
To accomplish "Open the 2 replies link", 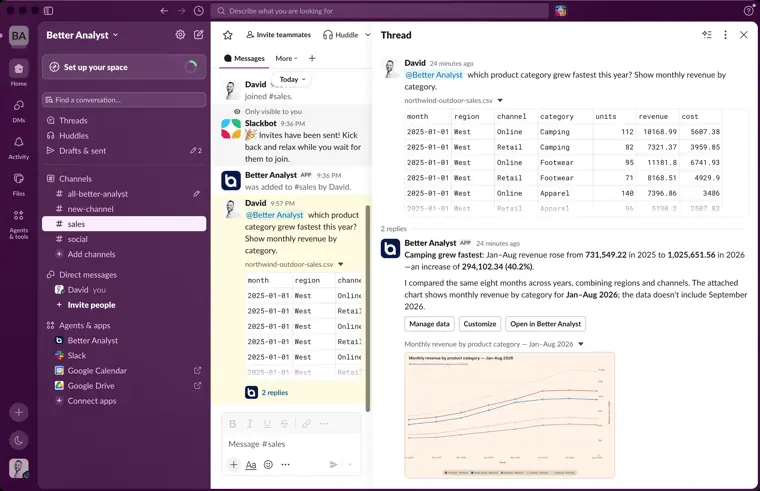I will [x=275, y=393].
